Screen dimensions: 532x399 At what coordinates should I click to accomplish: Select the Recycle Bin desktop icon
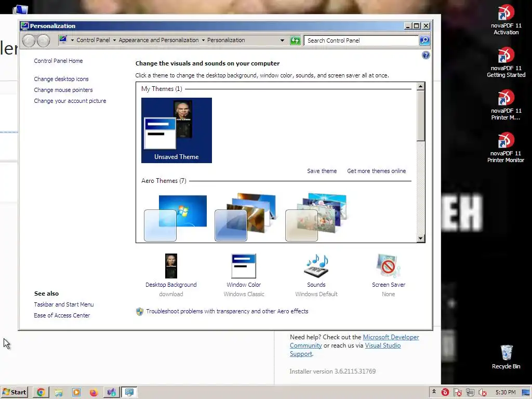coord(506,357)
